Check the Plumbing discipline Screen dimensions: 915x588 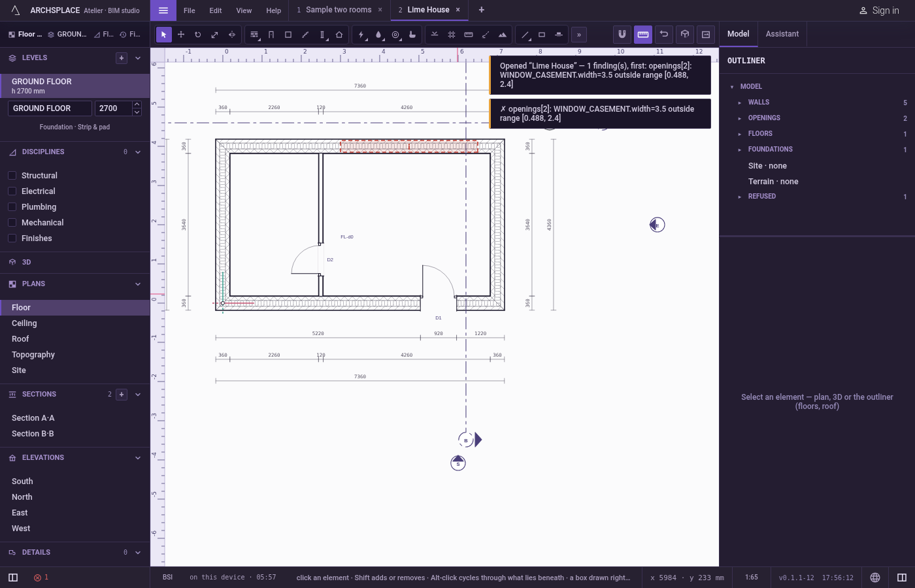click(x=12, y=207)
